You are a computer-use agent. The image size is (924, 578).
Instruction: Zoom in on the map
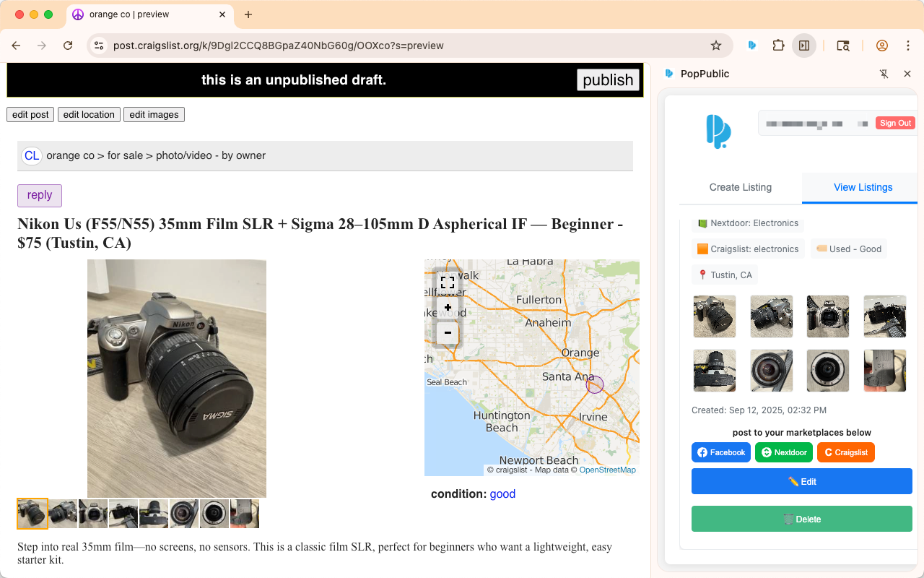tap(448, 308)
